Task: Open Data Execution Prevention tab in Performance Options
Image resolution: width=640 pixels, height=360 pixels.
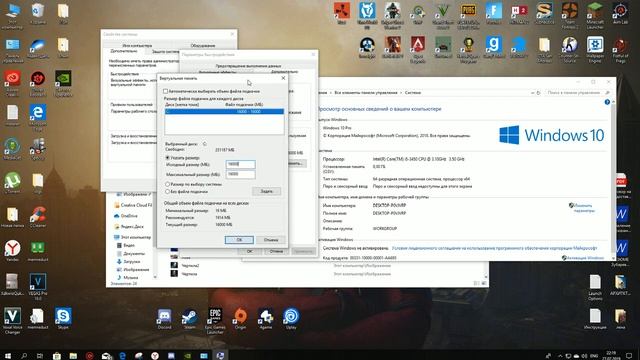Action: tap(248, 66)
